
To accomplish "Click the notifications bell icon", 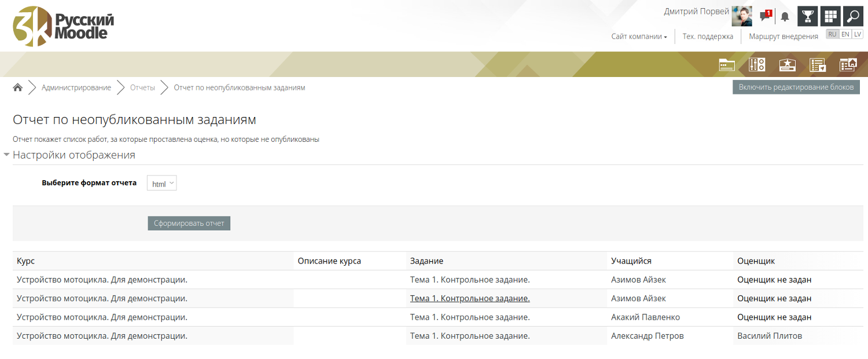I will [785, 17].
